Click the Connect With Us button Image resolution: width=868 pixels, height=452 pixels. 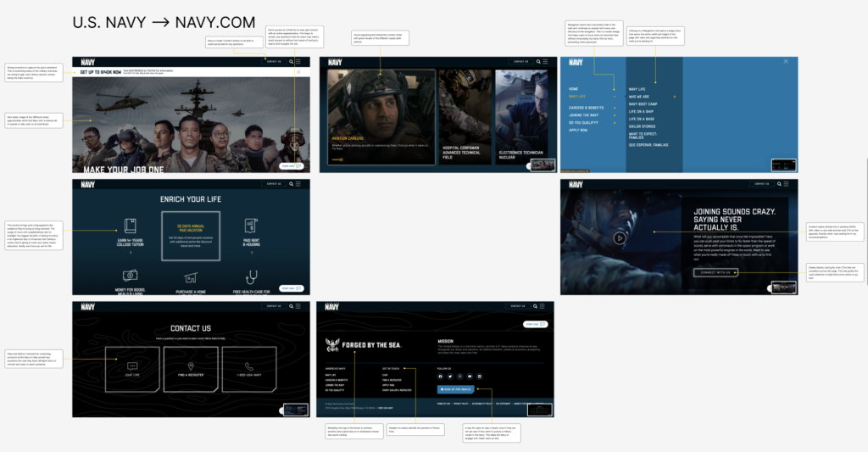coord(715,272)
